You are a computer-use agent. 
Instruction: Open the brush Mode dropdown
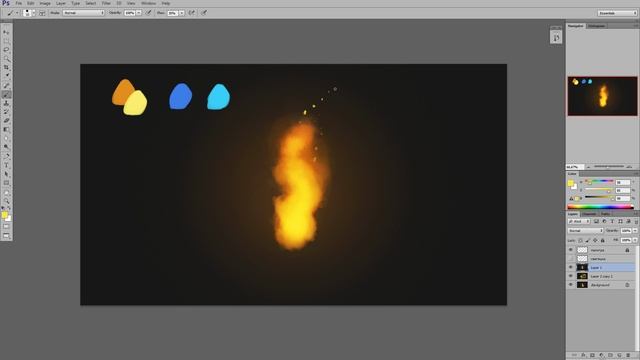click(84, 13)
